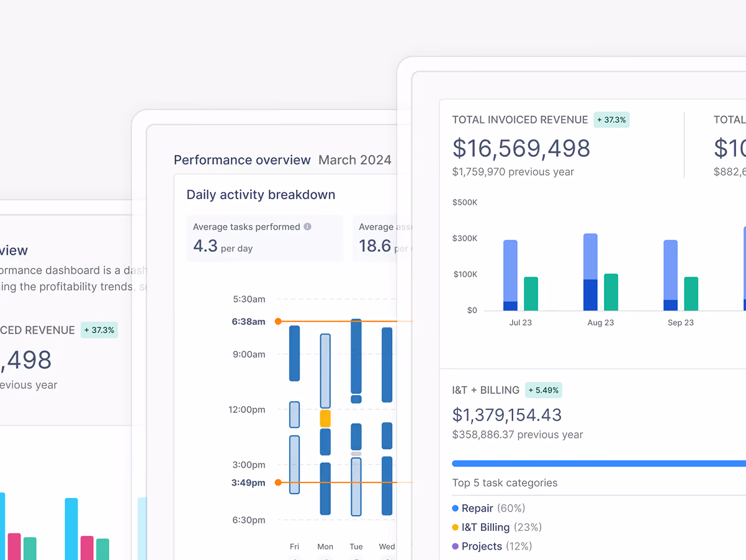Image resolution: width=746 pixels, height=560 pixels.
Task: Click the $1,379,154.43 billing amount
Action: (507, 415)
